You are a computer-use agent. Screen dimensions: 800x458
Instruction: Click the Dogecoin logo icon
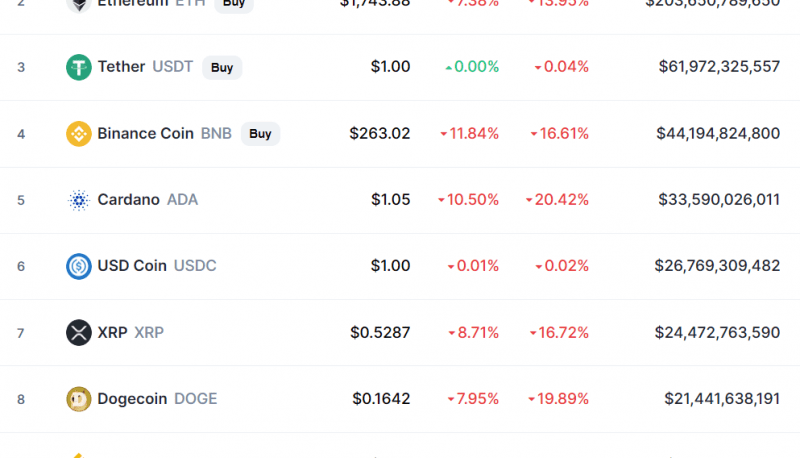79,399
